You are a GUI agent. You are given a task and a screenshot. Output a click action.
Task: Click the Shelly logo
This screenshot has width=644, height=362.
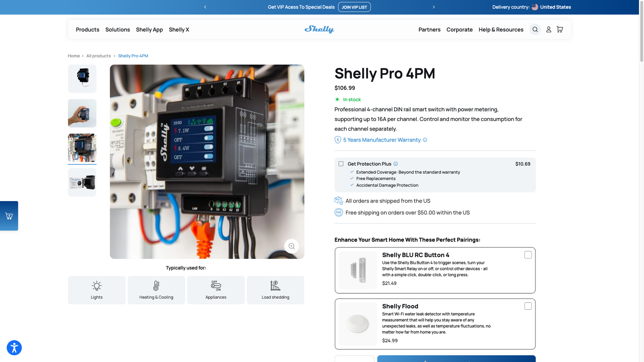(x=319, y=29)
